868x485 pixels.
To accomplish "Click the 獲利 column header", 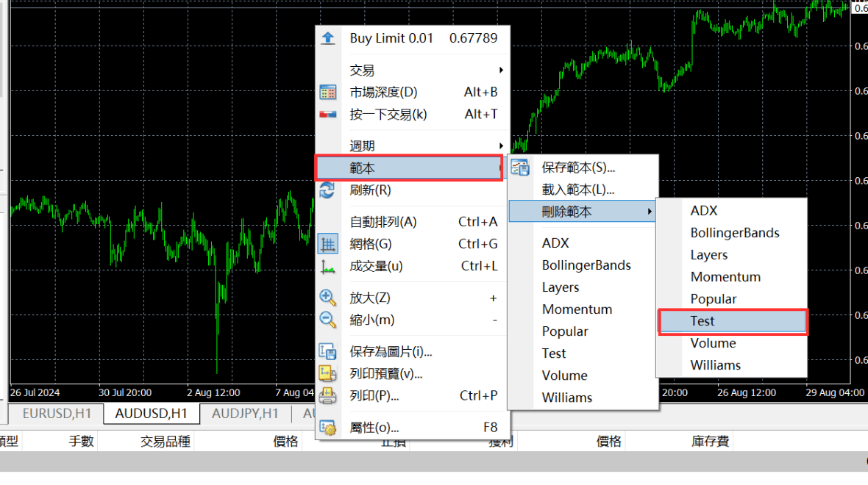I will (x=501, y=443).
